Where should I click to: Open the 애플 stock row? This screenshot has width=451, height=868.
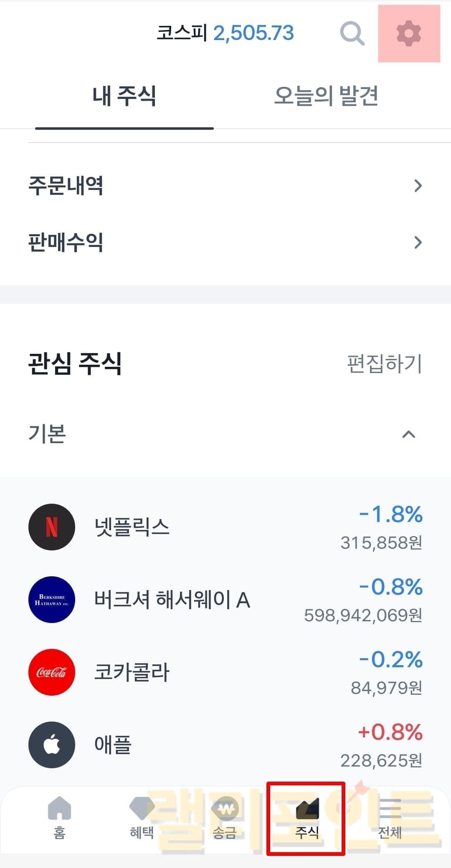(225, 745)
